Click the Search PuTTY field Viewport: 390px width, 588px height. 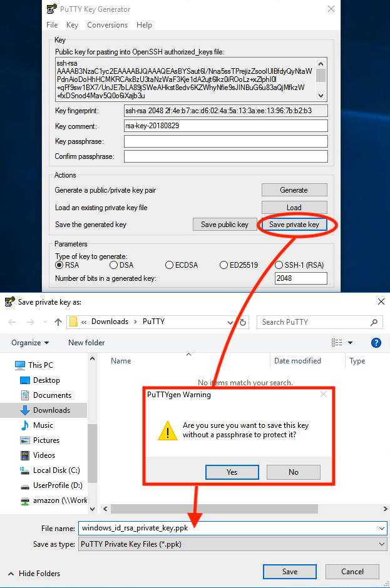coord(319,322)
